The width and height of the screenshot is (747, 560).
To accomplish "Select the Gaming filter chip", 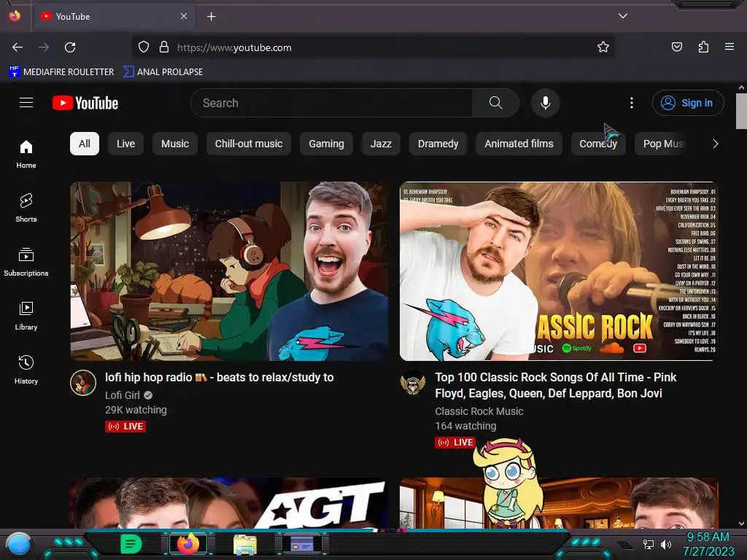I will pos(326,144).
